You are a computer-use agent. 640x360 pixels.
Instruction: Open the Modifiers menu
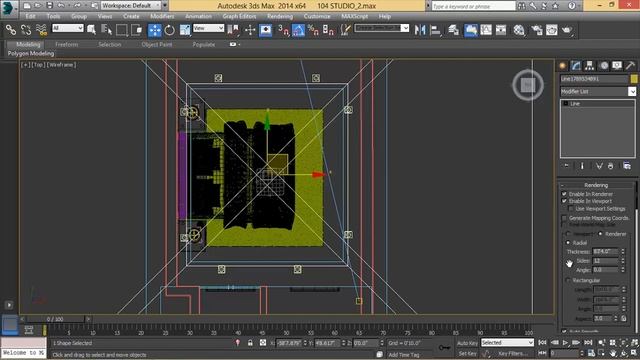[x=162, y=16]
